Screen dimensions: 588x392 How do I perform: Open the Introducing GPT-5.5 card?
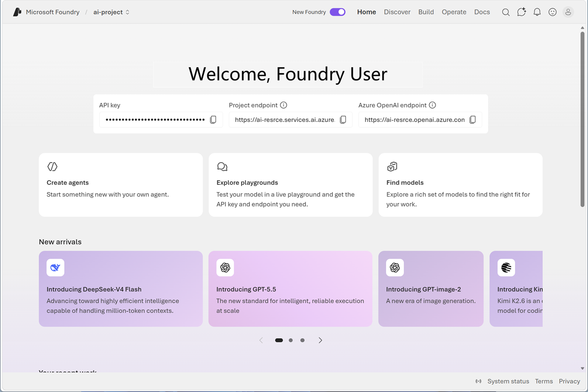point(291,289)
